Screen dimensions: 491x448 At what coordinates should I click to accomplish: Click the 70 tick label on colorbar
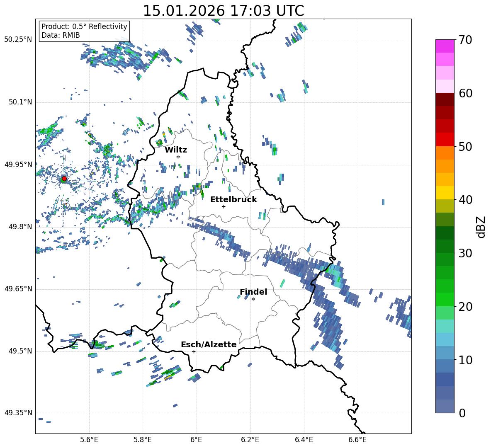(466, 40)
